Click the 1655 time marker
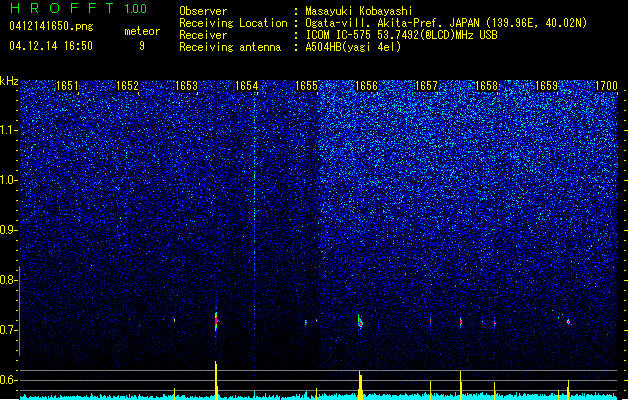 point(306,86)
